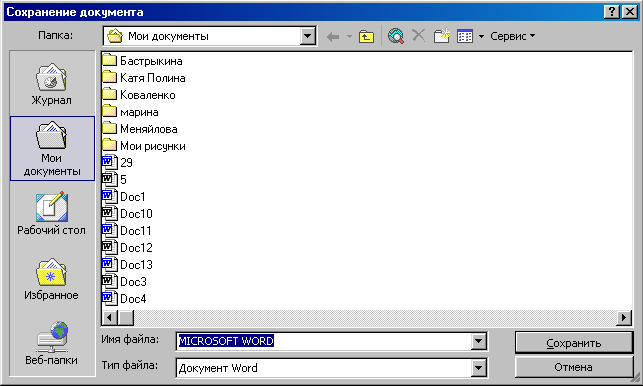
Task: Click the horizontal scrollbar thumb
Action: pyautogui.click(x=125, y=317)
